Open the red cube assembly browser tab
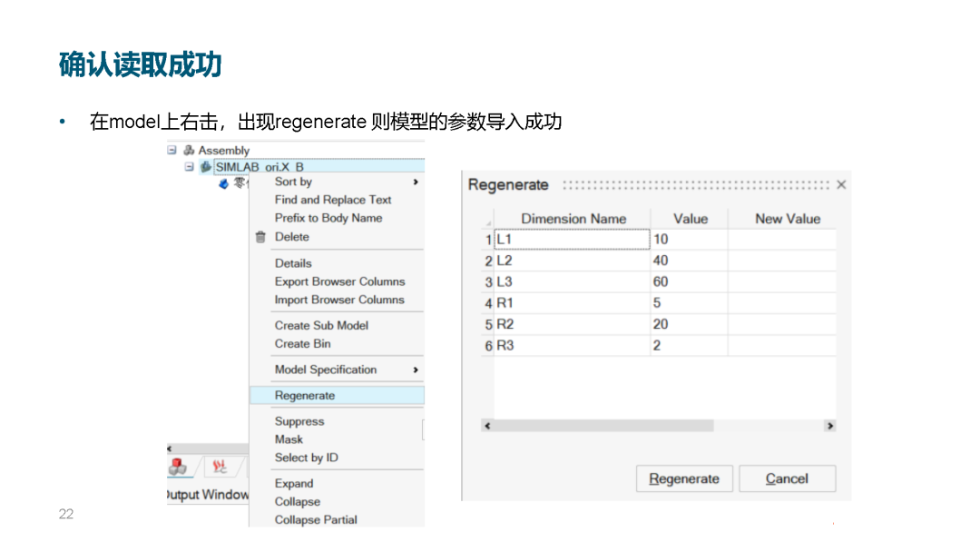 tap(178, 467)
